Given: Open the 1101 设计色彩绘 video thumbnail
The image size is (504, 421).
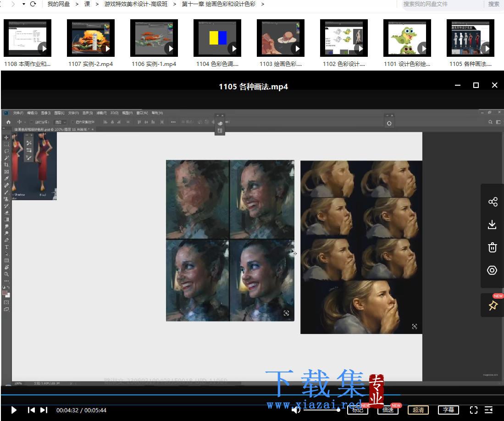Looking at the screenshot, I should coord(407,38).
